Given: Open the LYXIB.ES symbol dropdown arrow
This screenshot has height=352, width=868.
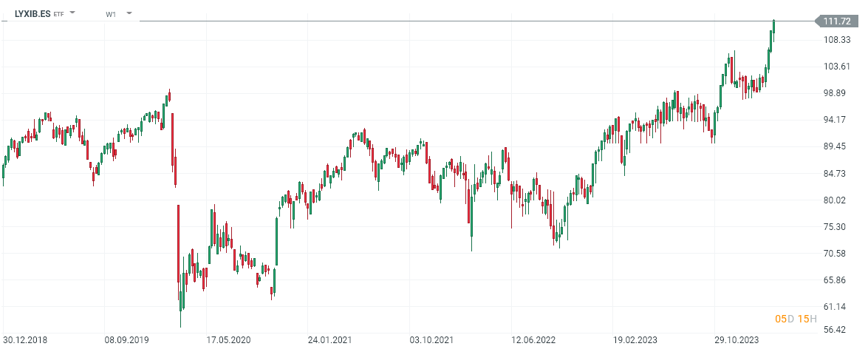Looking at the screenshot, I should (x=72, y=13).
